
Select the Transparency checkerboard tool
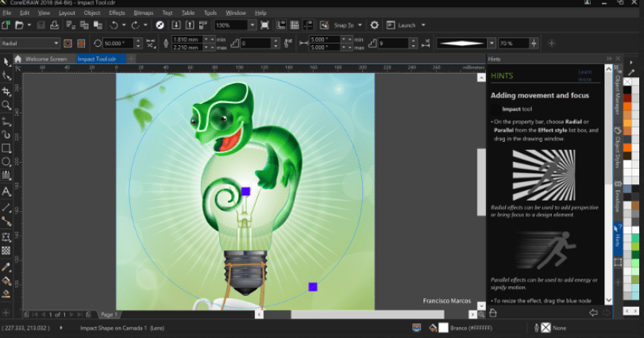(6, 250)
